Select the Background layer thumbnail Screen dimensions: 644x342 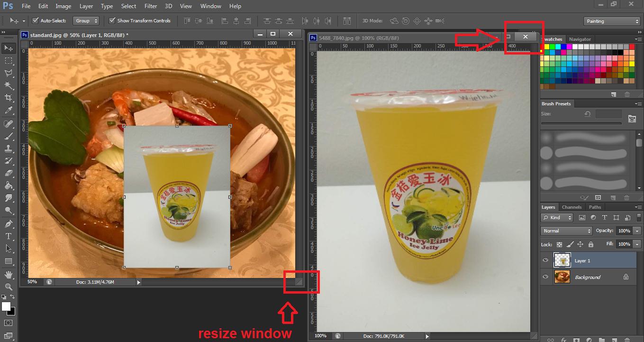coord(562,277)
